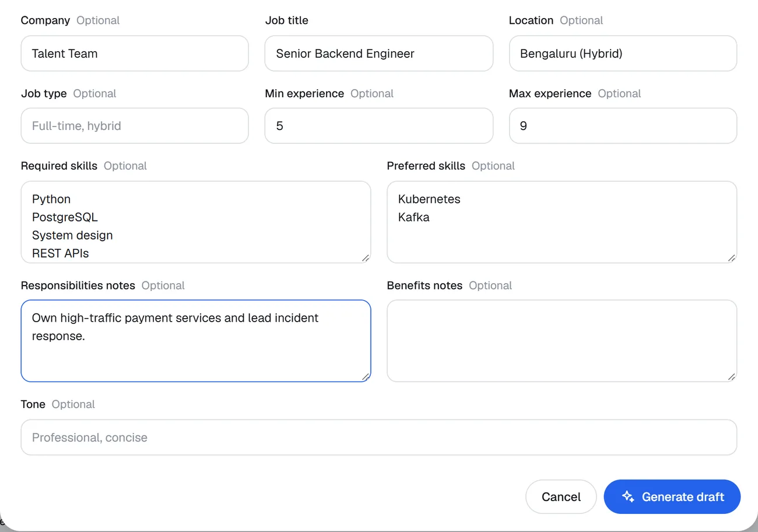Click the Max experience field
Image resolution: width=758 pixels, height=532 pixels.
[623, 126]
